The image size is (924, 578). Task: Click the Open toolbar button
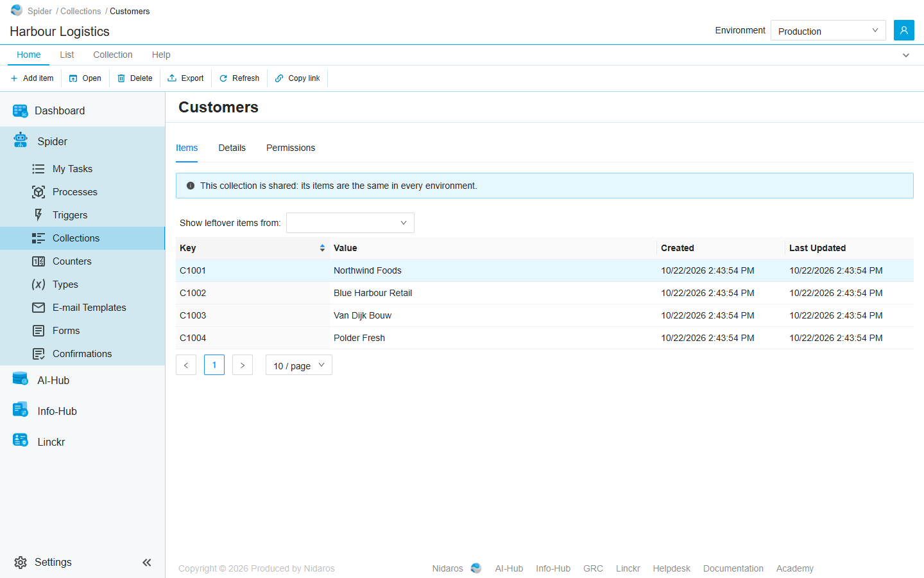click(x=85, y=78)
